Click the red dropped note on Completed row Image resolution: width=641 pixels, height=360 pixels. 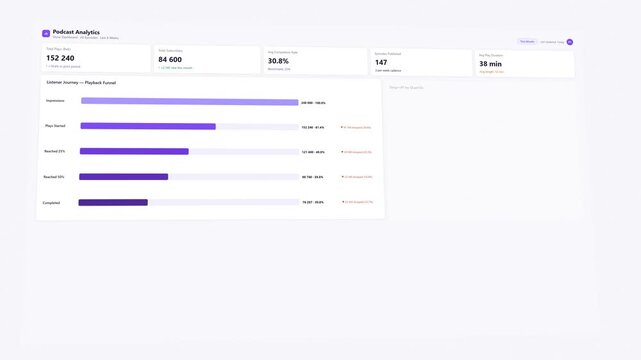point(357,202)
